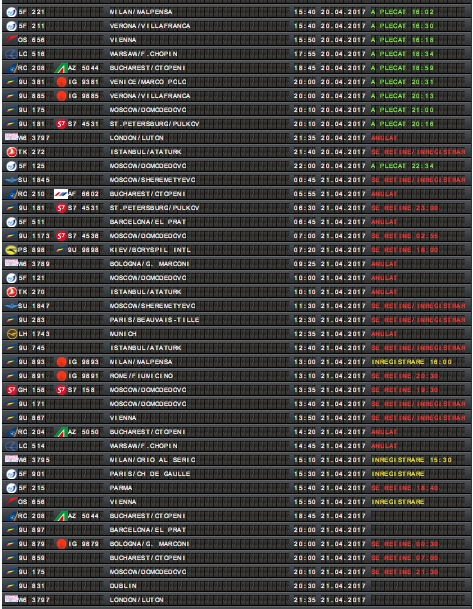The width and height of the screenshot is (473, 609).
Task: Click the LOT logo beside LO 516
Action: coord(12,54)
